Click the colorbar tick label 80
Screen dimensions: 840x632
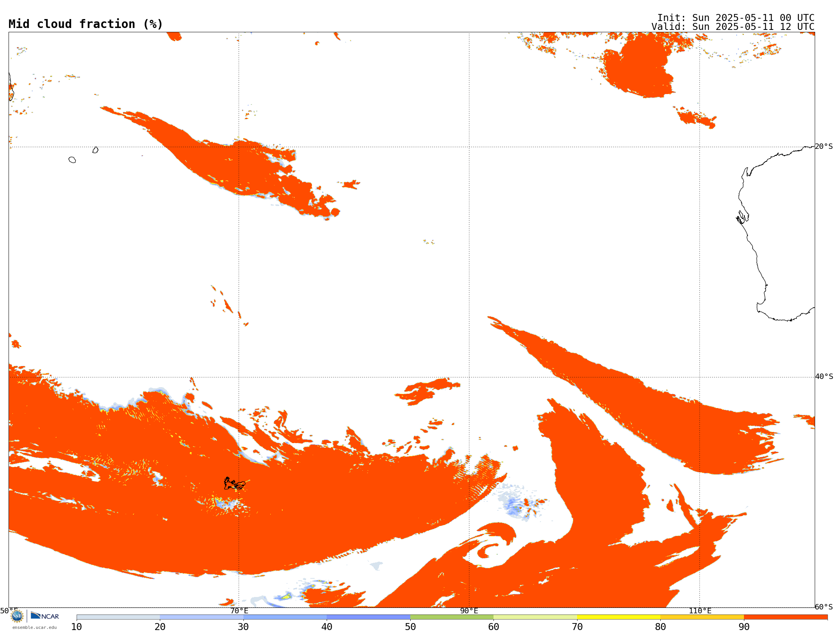(660, 627)
